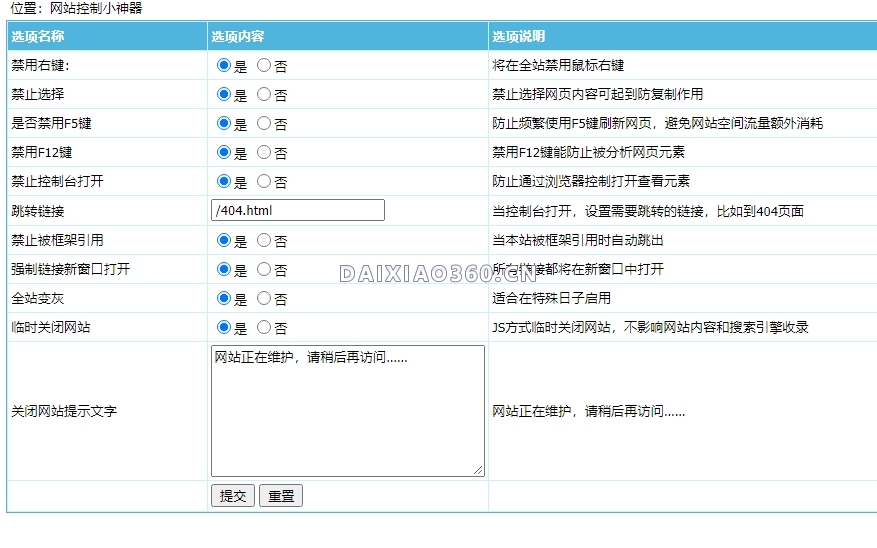Image resolution: width=877 pixels, height=548 pixels.
Task: Turn off 全站变灰 by selecting 否
Action: pos(264,298)
